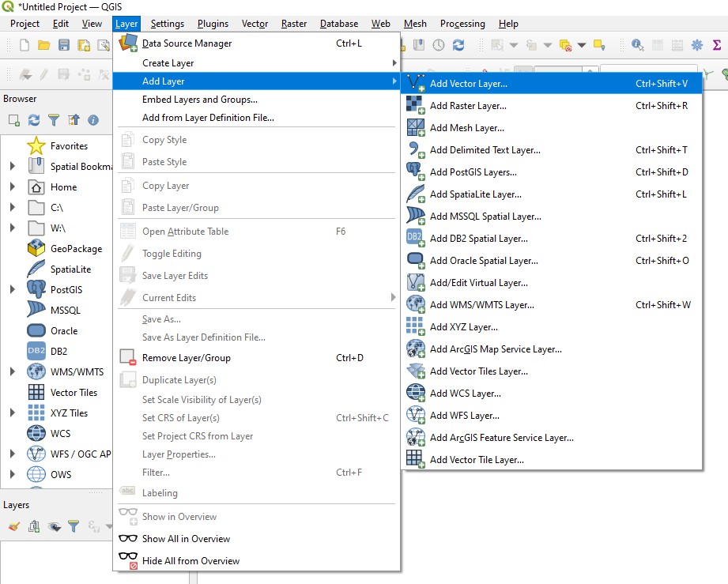728x584 pixels.
Task: Filter the legend in the Layers panel
Action: [74, 526]
